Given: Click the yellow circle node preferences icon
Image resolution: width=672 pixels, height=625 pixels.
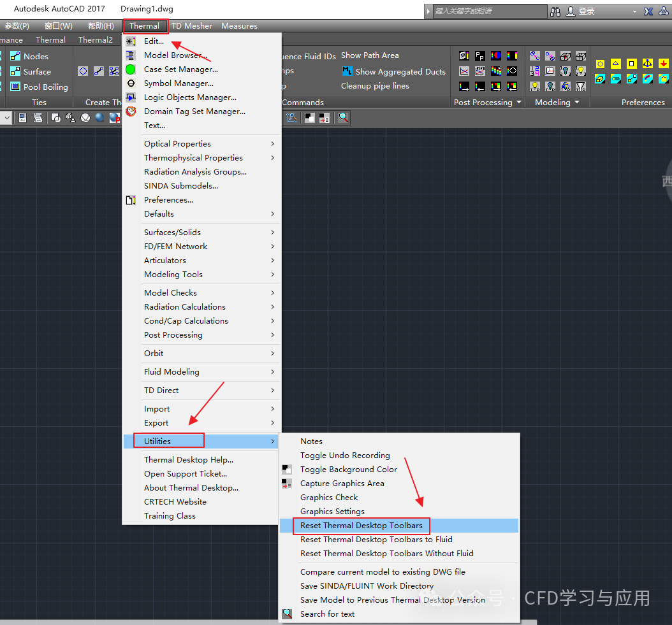Looking at the screenshot, I should click(x=600, y=64).
